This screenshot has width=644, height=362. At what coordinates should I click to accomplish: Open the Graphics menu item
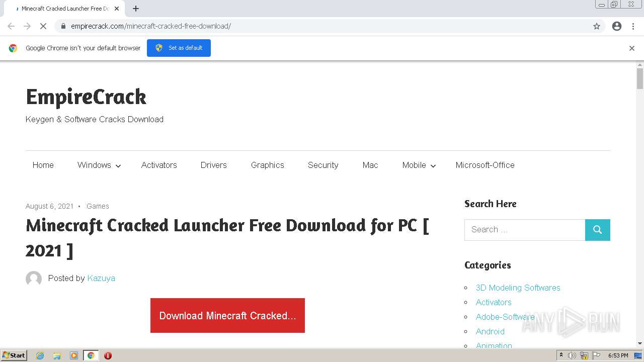[x=268, y=165]
